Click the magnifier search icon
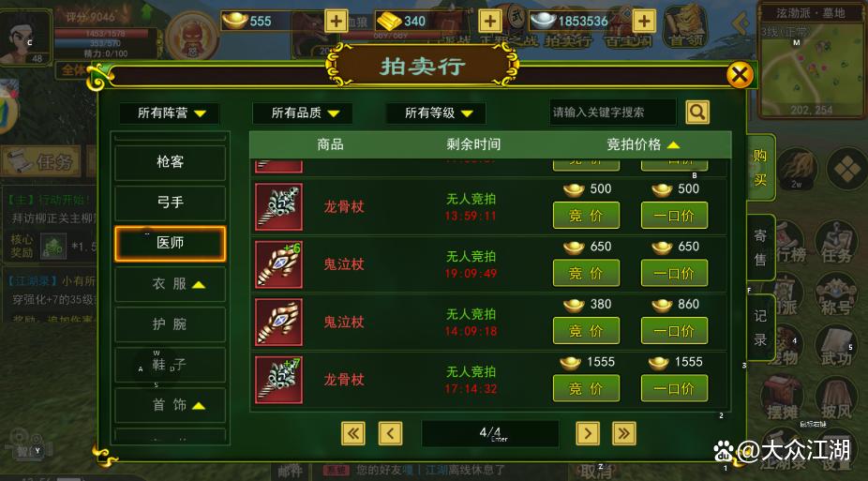This screenshot has height=481, width=868. (x=697, y=113)
